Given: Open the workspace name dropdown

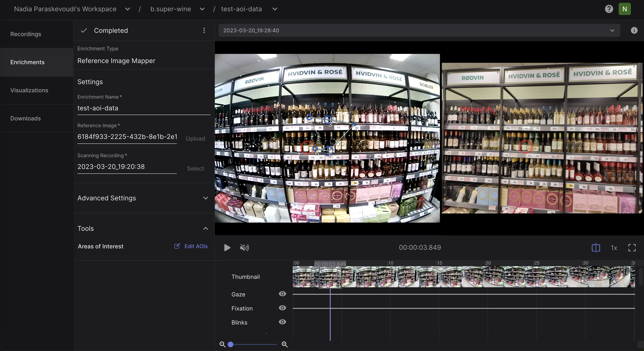Looking at the screenshot, I should [128, 9].
